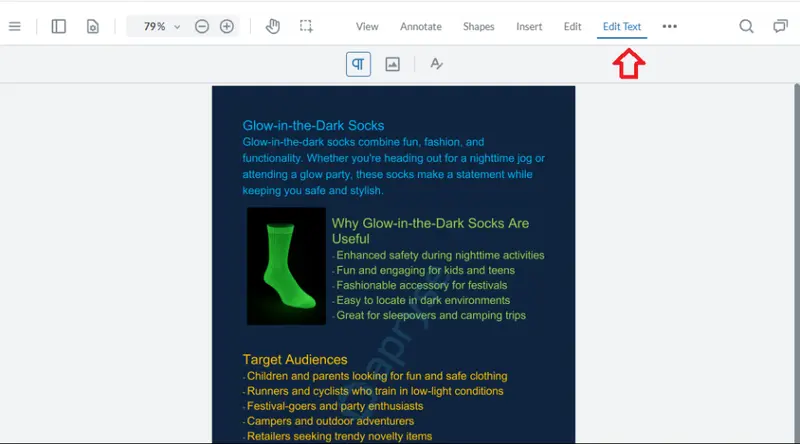The height and width of the screenshot is (444, 800).
Task: Switch to the View tab
Action: tap(367, 27)
